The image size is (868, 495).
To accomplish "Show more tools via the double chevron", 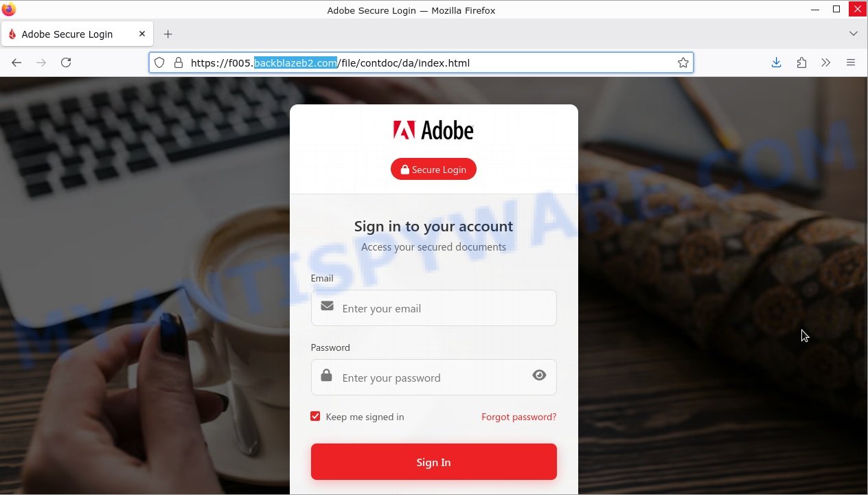I will [826, 62].
